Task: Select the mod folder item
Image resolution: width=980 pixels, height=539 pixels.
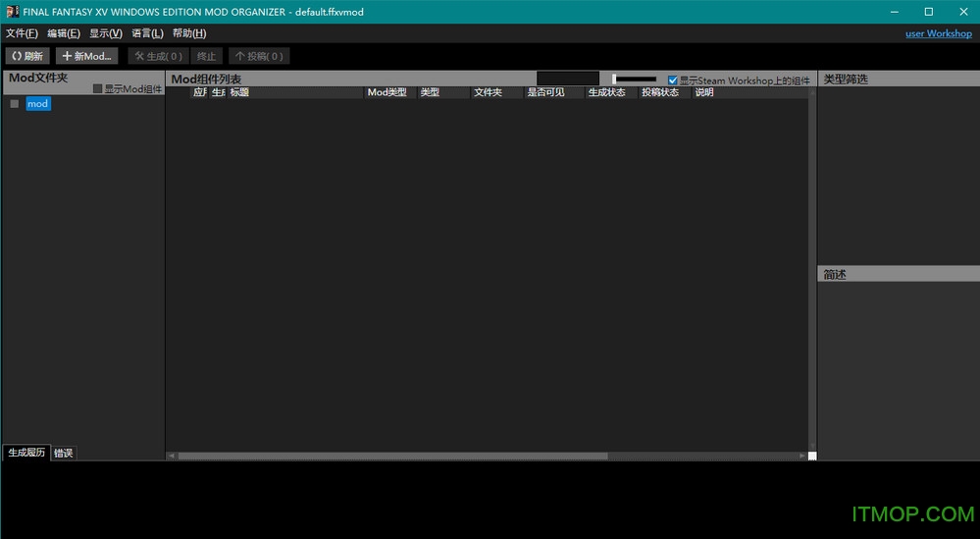Action: pos(37,104)
